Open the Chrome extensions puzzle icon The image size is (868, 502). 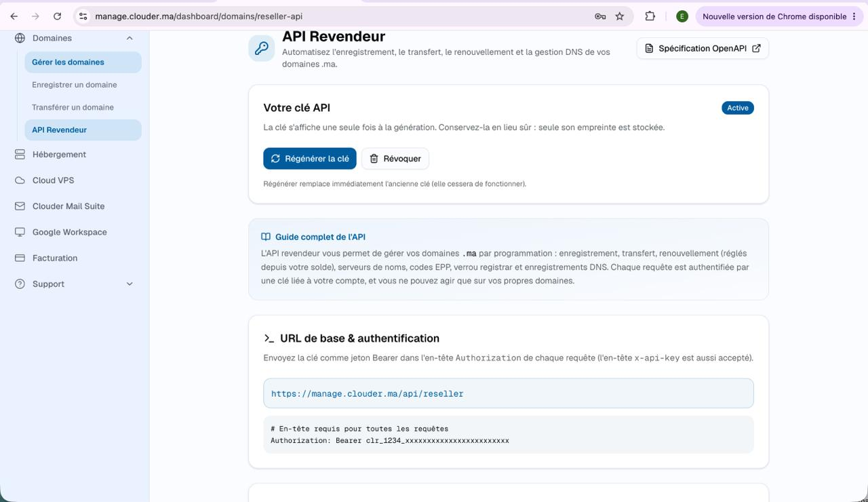coord(650,16)
